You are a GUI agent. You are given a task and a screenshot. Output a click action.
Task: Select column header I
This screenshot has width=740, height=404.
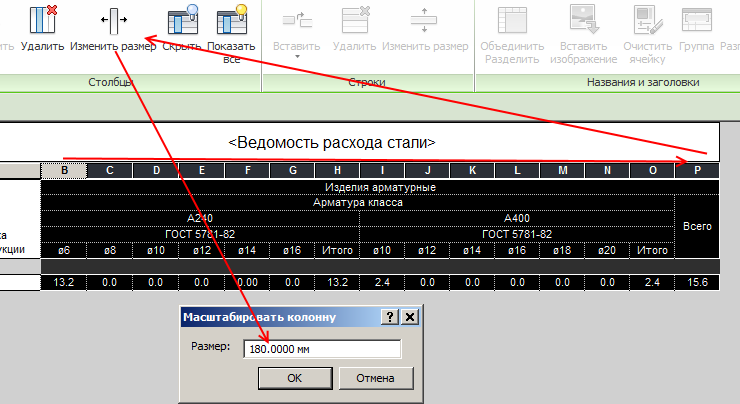coord(382,170)
